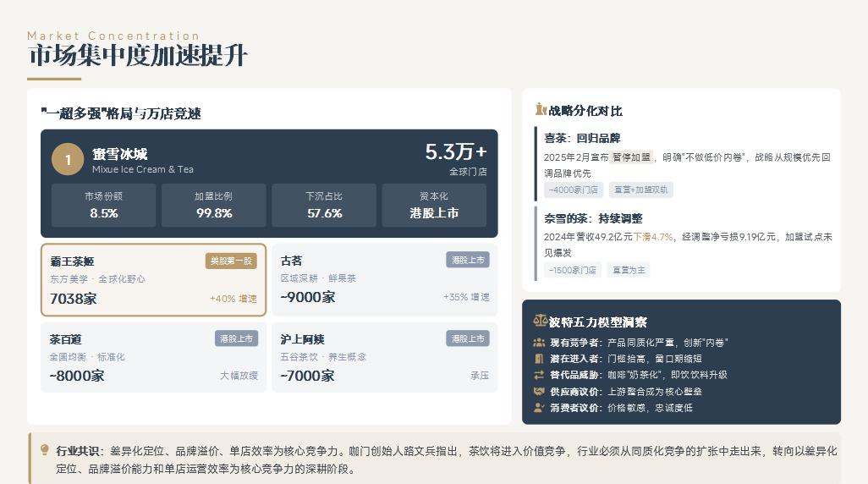
Task: Click the 美股第一股 badge on 霸王茶姬
Action: (231, 261)
